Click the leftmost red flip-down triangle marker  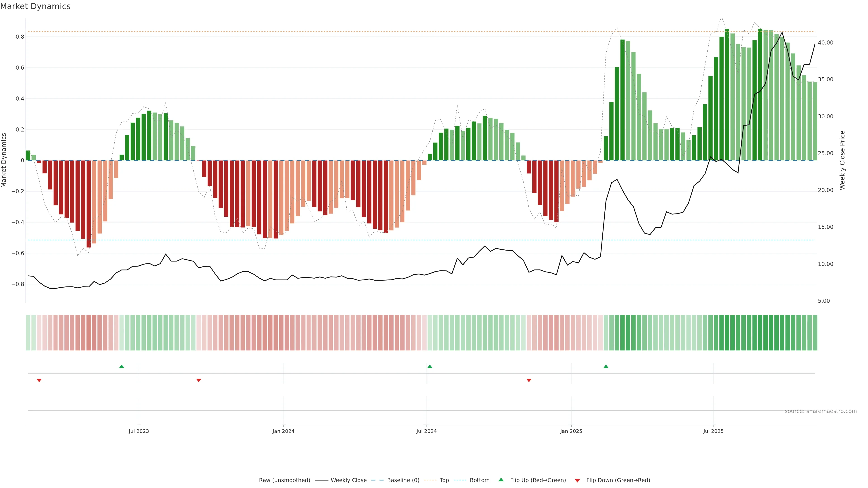tap(39, 380)
